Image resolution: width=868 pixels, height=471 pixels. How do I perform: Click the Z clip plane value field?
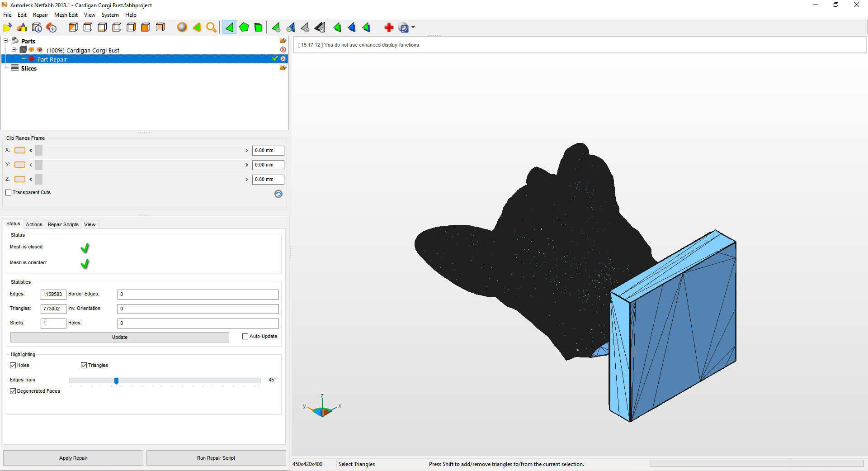[268, 180]
